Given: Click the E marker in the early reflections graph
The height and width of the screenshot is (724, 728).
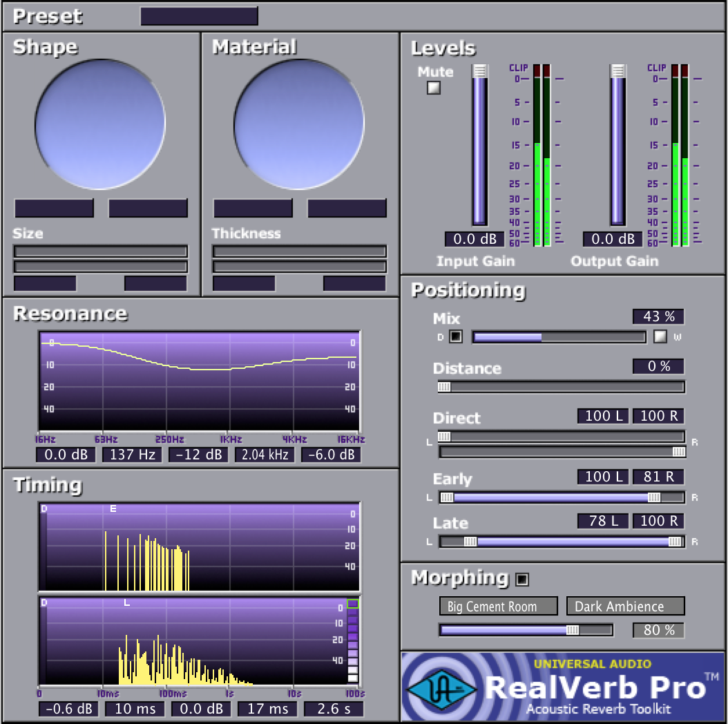Looking at the screenshot, I should coord(113,509).
